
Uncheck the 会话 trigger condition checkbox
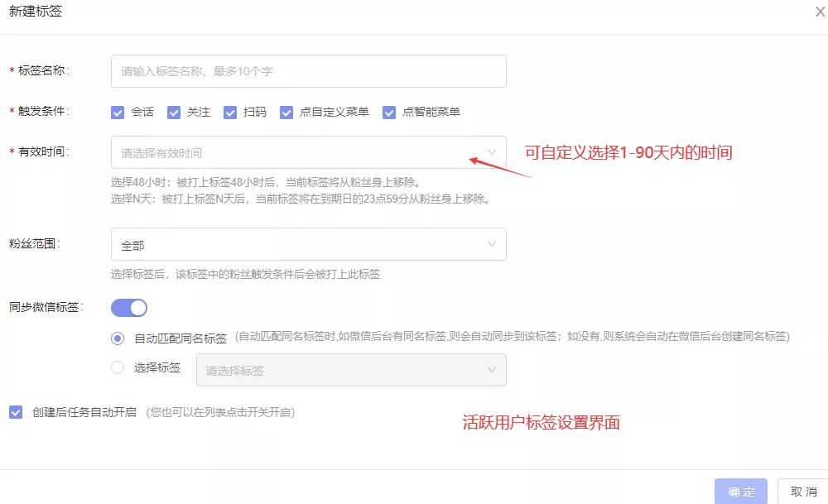tap(118, 112)
